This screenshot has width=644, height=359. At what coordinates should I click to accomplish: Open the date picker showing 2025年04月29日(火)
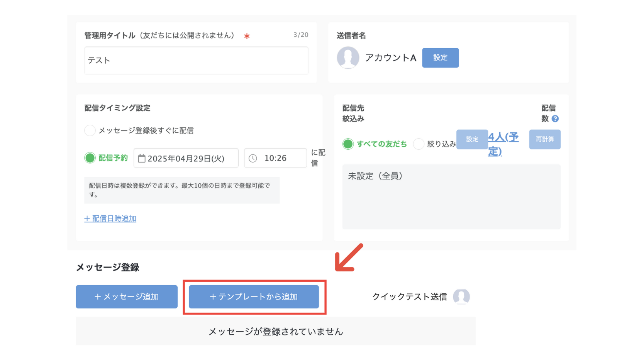pos(186,158)
